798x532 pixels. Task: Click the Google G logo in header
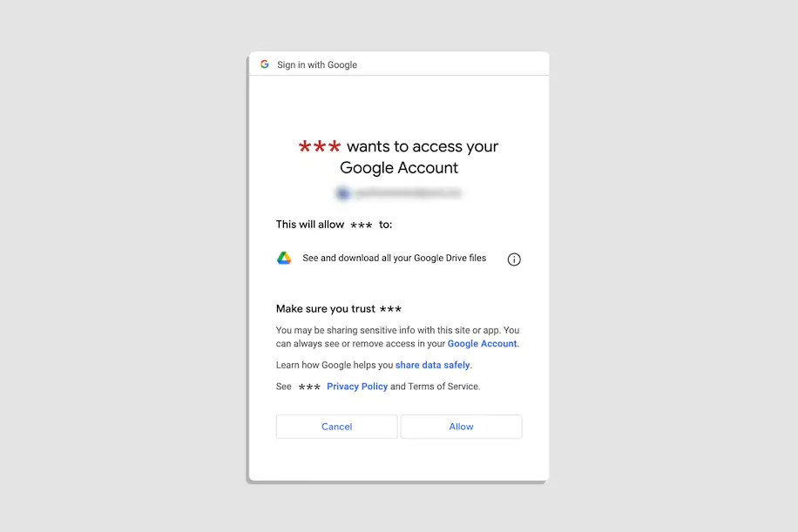pyautogui.click(x=265, y=64)
